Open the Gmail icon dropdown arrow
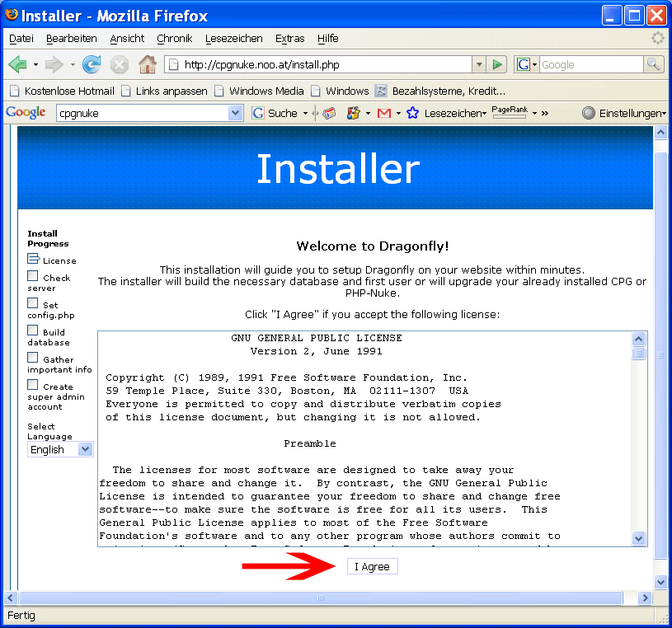This screenshot has height=628, width=672. [x=398, y=113]
